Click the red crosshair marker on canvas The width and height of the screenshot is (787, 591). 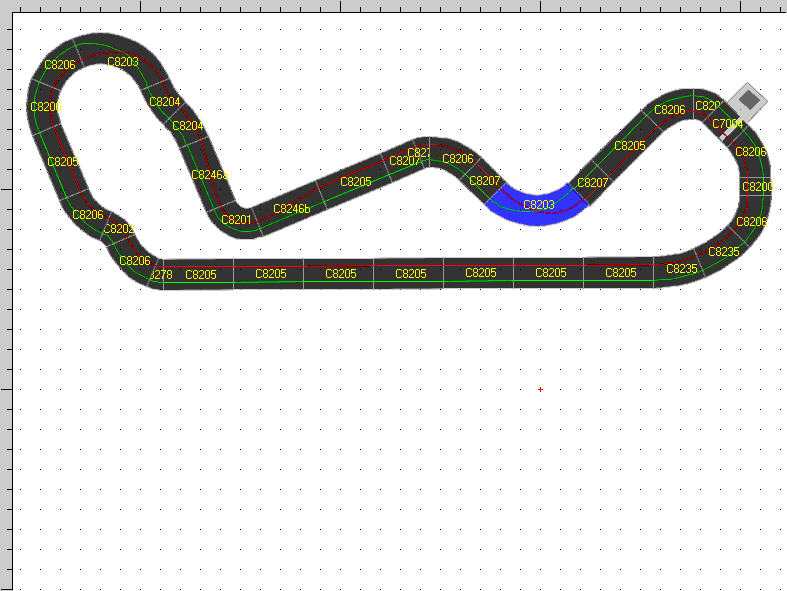(540, 389)
